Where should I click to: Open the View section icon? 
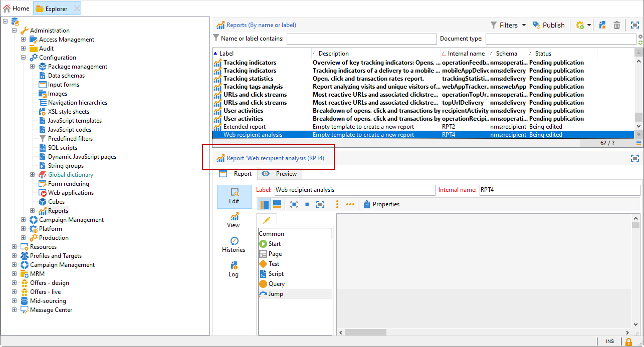pyautogui.click(x=234, y=220)
